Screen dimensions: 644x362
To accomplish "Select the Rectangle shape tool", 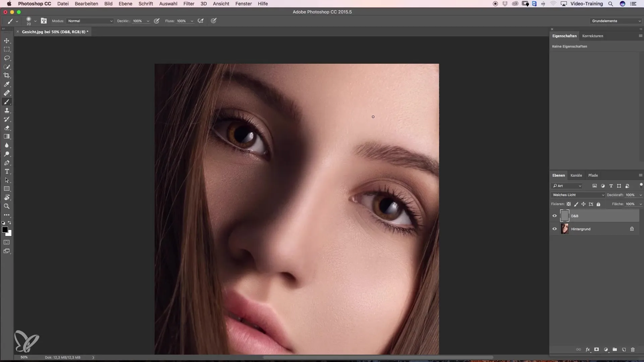I will (7, 189).
